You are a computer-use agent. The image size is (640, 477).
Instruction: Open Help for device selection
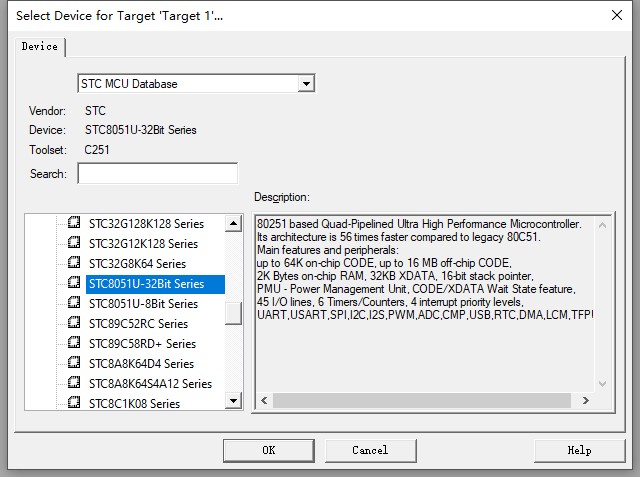click(579, 450)
